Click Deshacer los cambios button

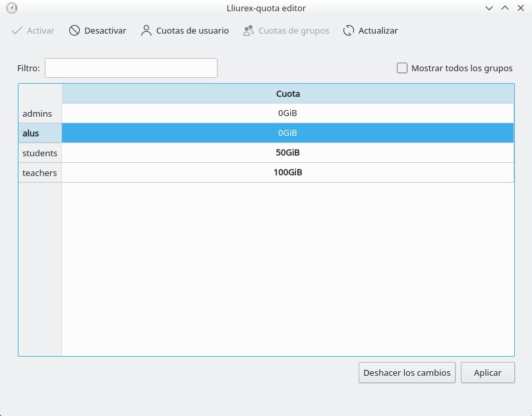coord(407,372)
